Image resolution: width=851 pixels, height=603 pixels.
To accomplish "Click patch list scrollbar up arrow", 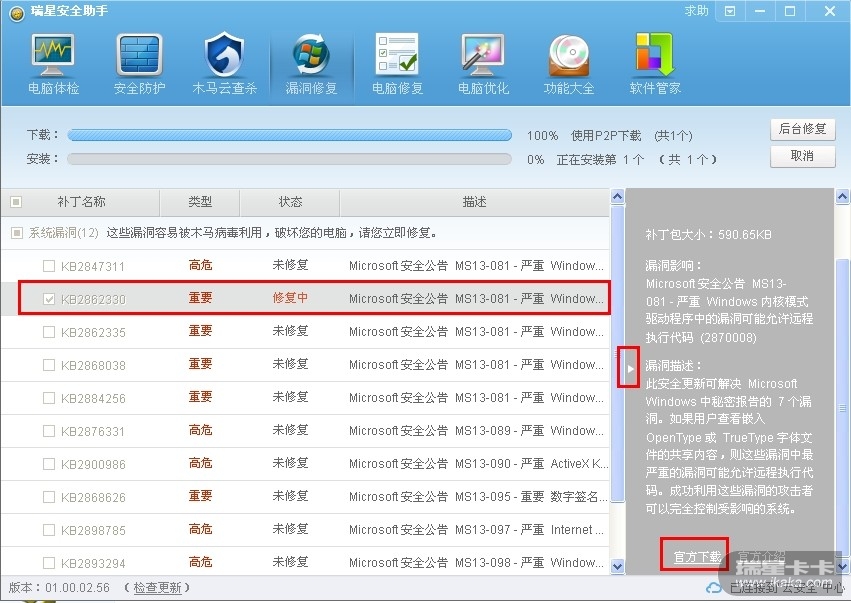I will coord(618,196).
